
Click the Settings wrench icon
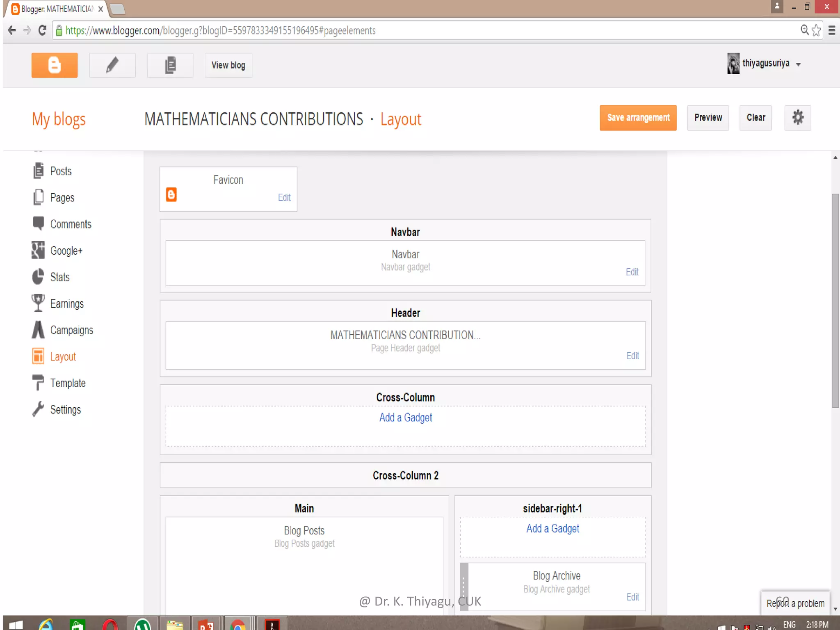[x=38, y=409]
